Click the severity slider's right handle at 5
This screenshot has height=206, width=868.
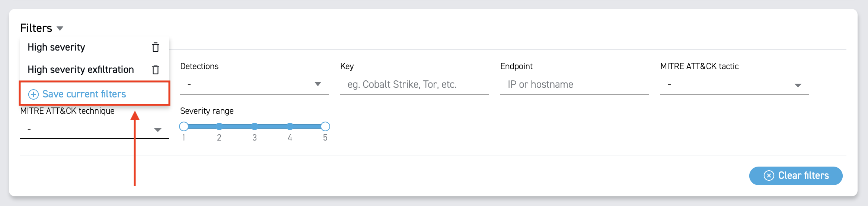[x=325, y=126]
